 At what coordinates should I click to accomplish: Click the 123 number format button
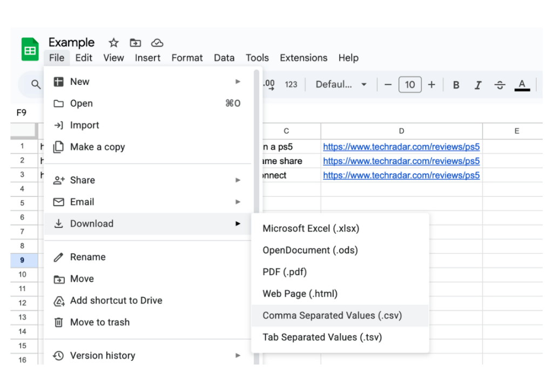pos(291,84)
